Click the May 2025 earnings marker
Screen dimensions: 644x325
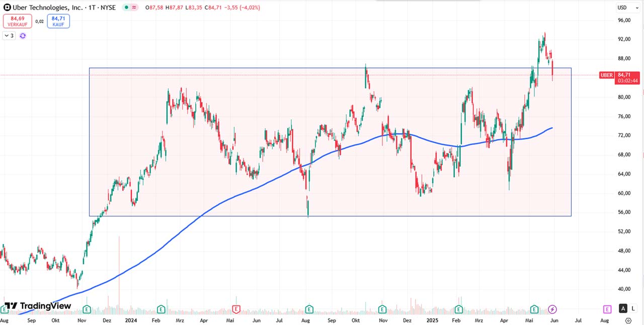[535, 309]
